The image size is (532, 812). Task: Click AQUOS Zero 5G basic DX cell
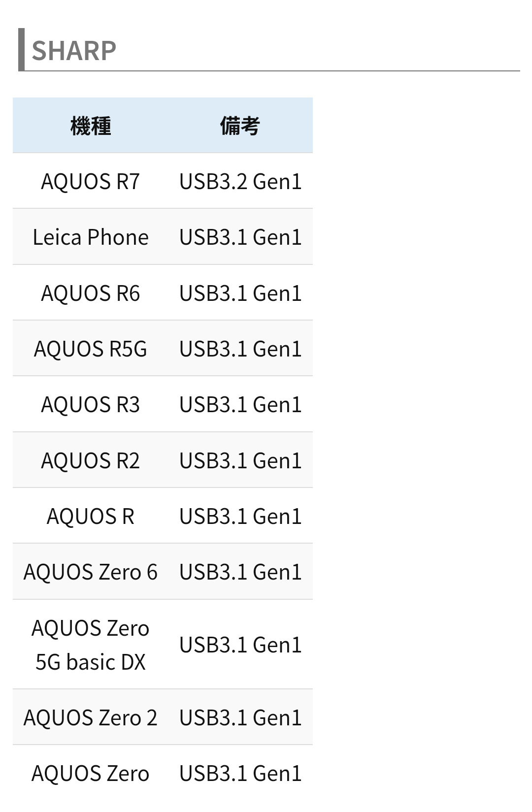click(x=91, y=645)
